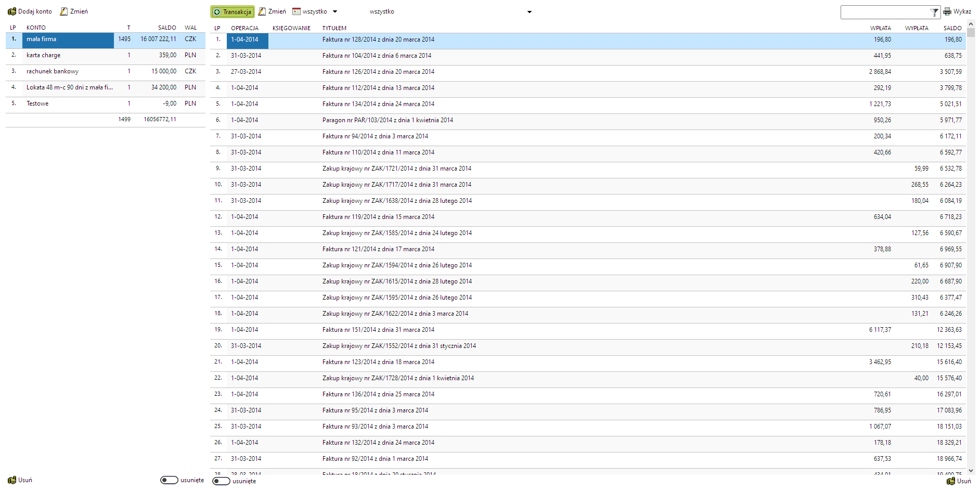Click the Zmień icon in transactions toolbar
The image size is (980, 491).
(x=262, y=11)
